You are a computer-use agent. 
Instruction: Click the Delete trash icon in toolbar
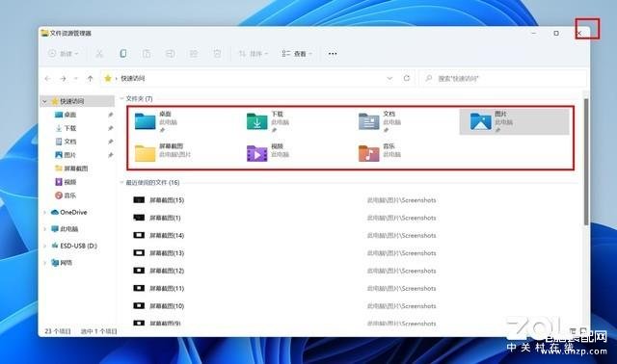(x=217, y=54)
